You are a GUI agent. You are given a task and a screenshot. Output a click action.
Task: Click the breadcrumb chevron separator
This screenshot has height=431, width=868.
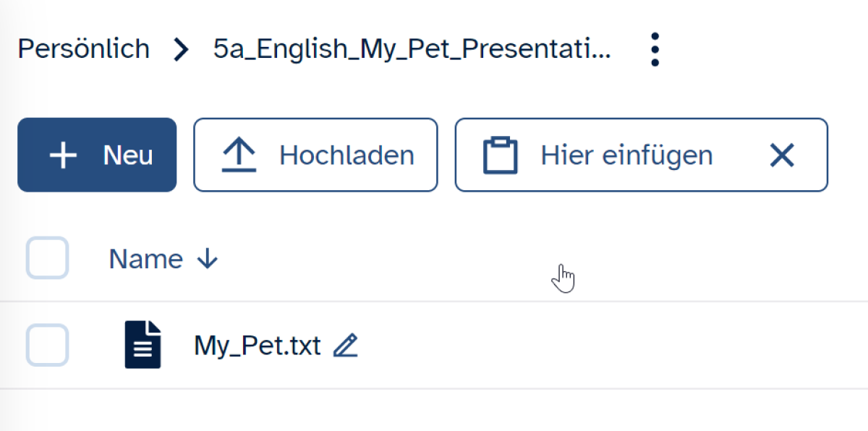(182, 49)
